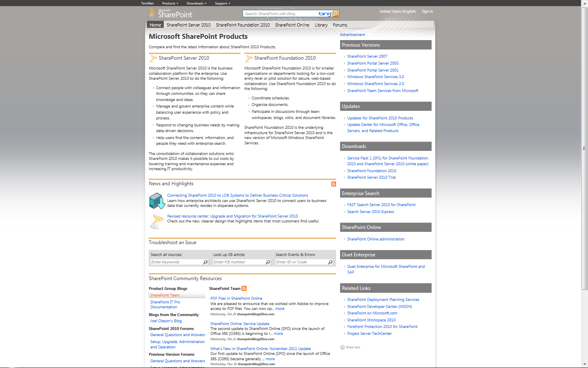Screen dimensions: 588x368
Task: Open What's New in SharePoint Online November post
Action: click(261, 349)
